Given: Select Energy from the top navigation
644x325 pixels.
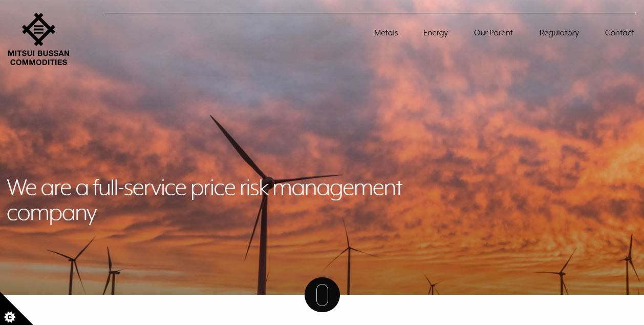Looking at the screenshot, I should [x=435, y=33].
